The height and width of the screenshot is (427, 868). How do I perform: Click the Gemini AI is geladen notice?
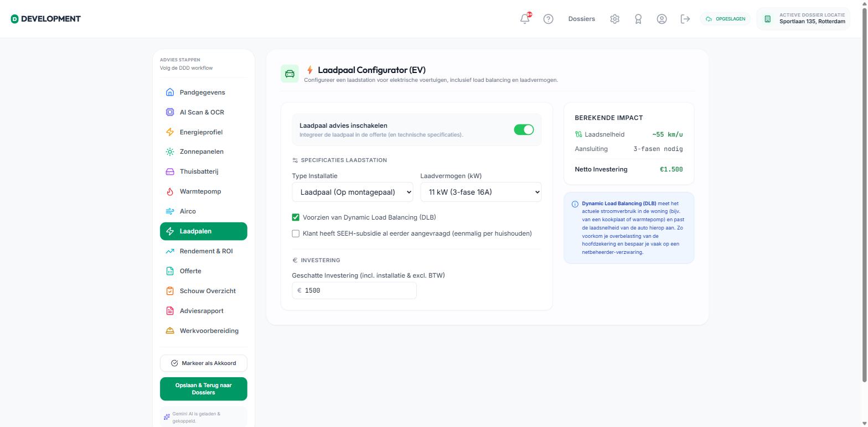coord(204,417)
